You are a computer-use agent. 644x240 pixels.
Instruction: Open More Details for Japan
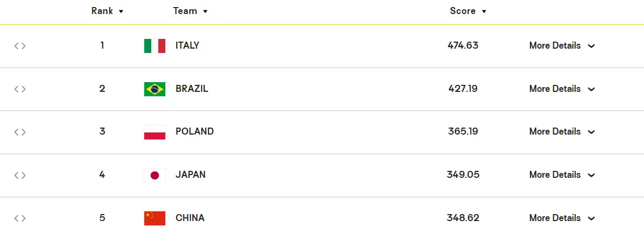click(x=562, y=175)
